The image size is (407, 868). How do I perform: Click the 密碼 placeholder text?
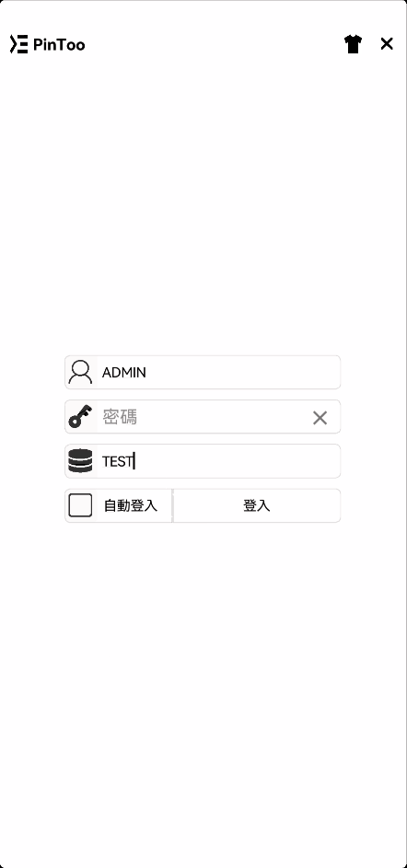(x=120, y=417)
